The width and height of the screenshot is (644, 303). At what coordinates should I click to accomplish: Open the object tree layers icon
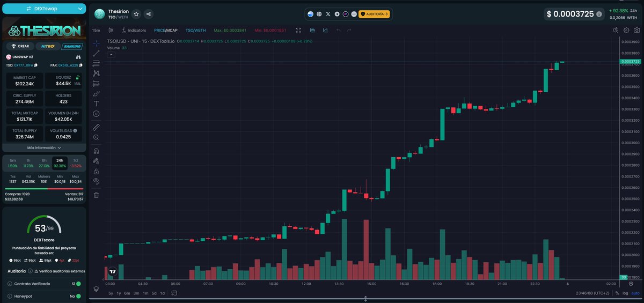(x=96, y=289)
